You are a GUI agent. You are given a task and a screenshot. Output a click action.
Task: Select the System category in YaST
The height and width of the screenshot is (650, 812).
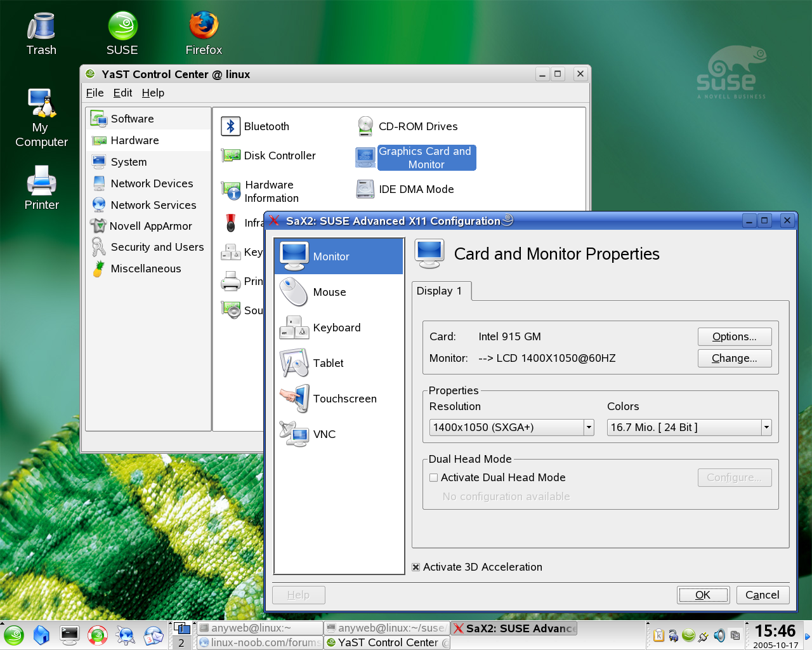148,162
